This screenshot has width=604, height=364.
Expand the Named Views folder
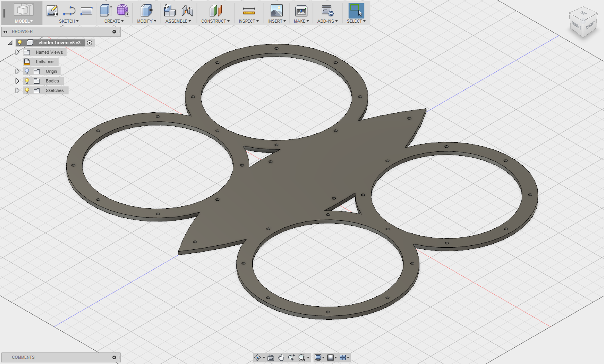[x=17, y=52]
